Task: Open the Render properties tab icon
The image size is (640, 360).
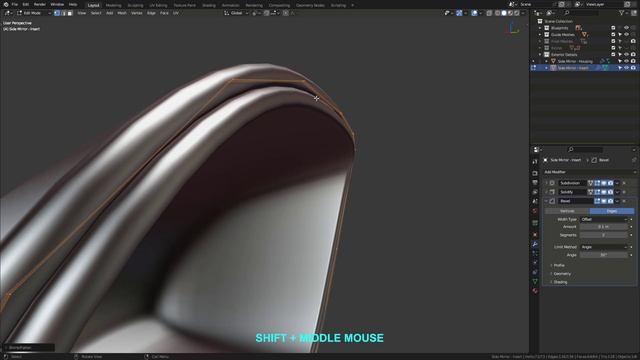Action: click(x=535, y=173)
